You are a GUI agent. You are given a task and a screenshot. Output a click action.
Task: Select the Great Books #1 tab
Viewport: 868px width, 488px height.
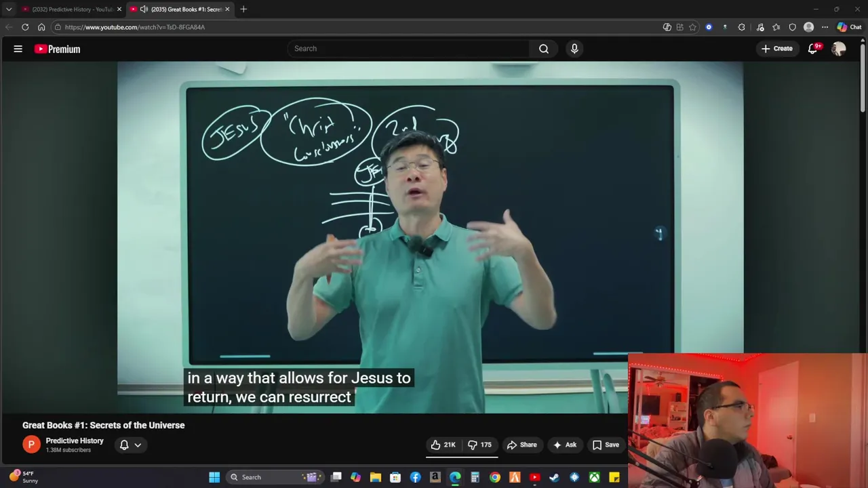coord(180,9)
